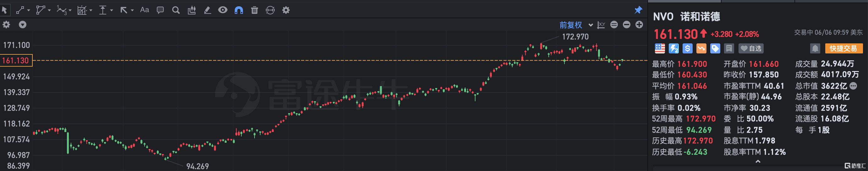Click the 历史最低 -6.243 value
Image resolution: width=868 pixels, height=171 pixels.
pyautogui.click(x=695, y=152)
